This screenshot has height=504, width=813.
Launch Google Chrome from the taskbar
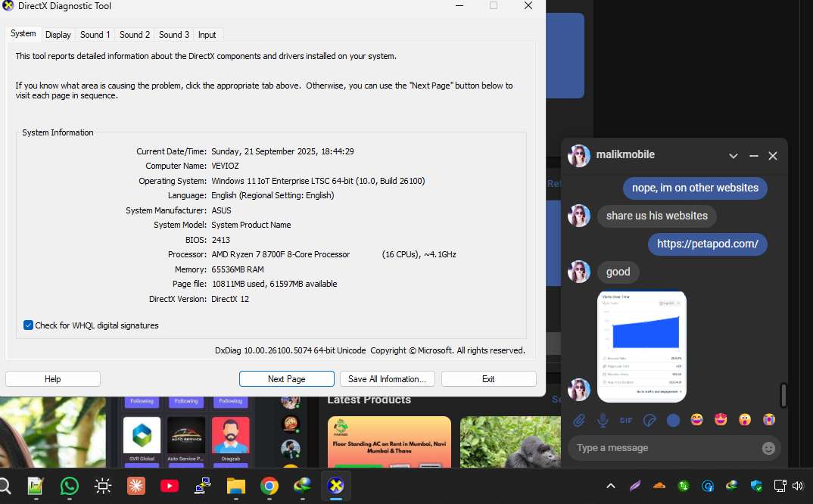pos(269,486)
